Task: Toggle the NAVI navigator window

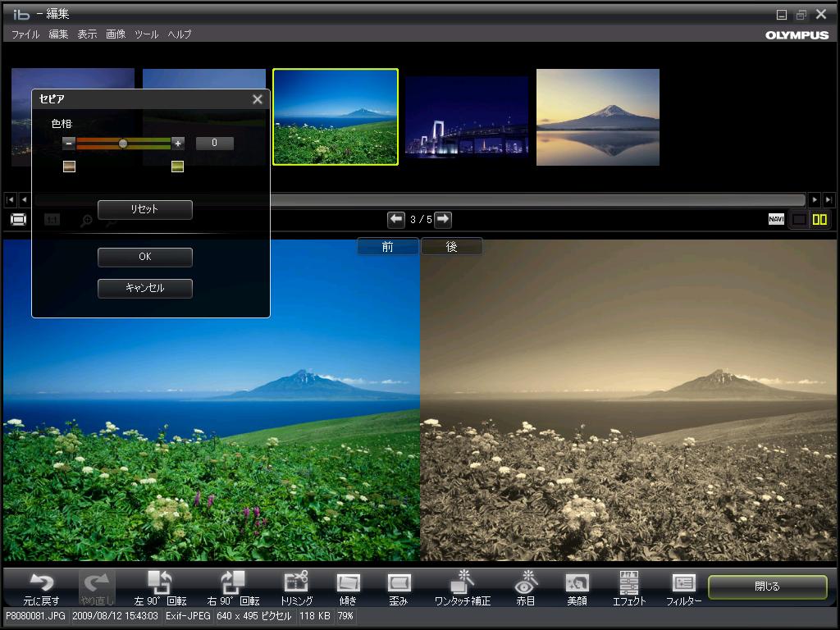Action: 776,219
